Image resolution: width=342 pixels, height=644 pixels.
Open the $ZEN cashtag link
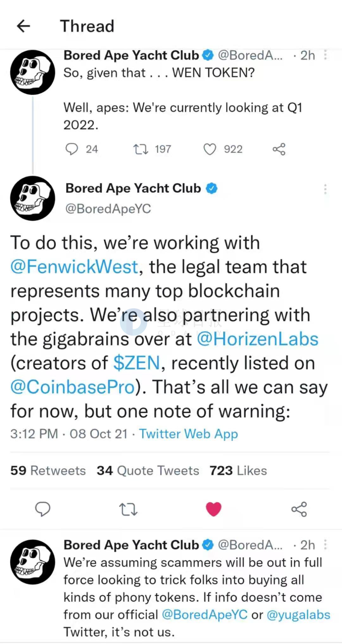click(137, 363)
